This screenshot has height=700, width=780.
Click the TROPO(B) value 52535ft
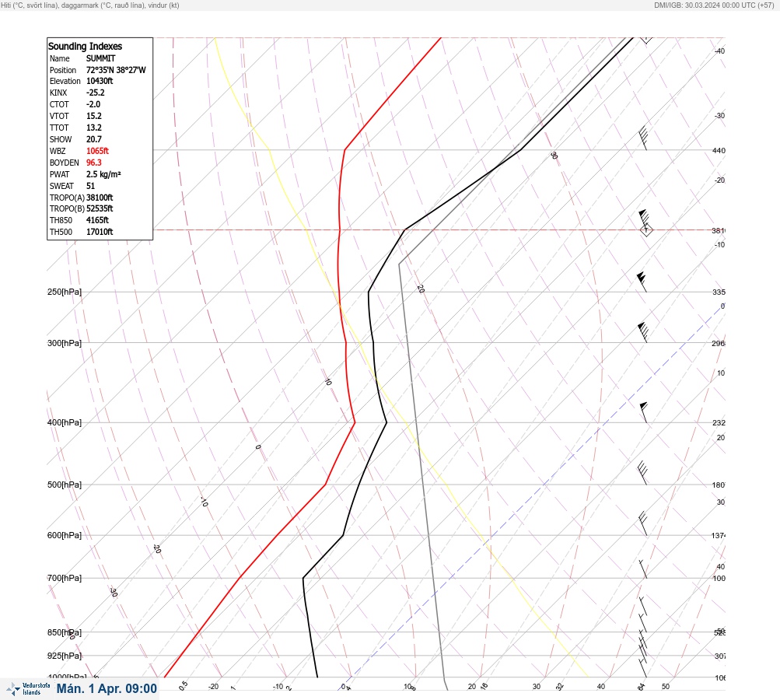point(100,208)
